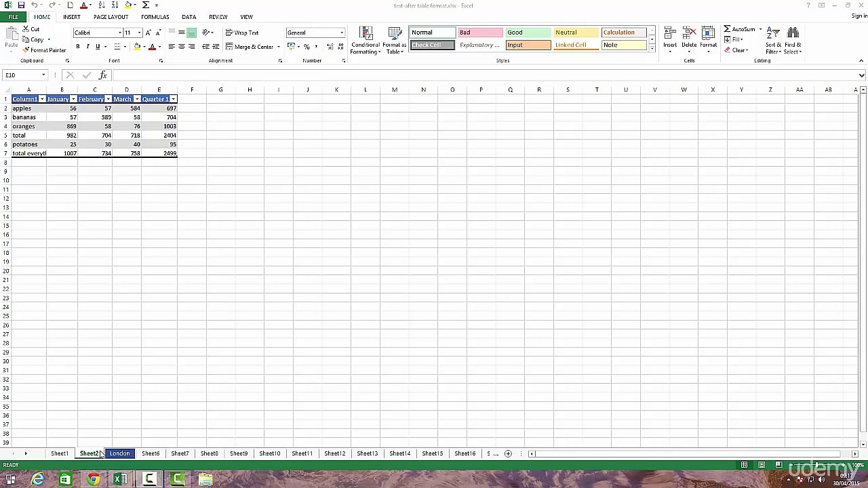
Task: Switch to FORMULAS tab
Action: [155, 17]
